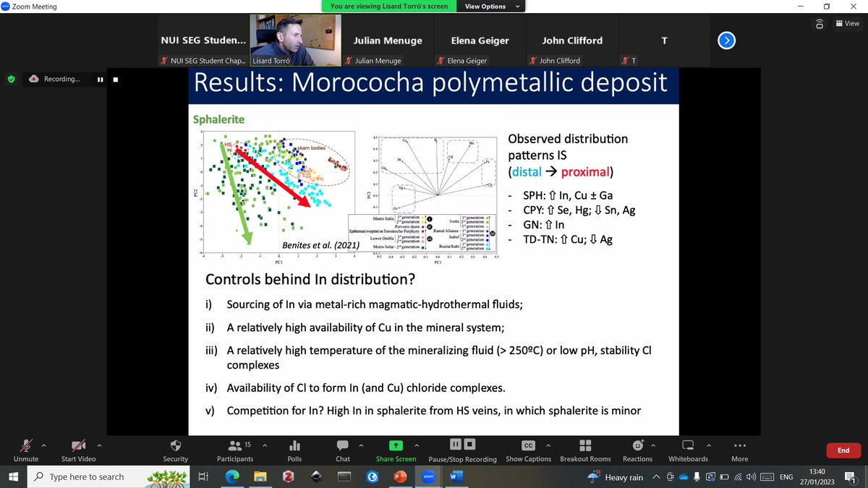Open the Heavy rain weather widget
The height and width of the screenshot is (488, 868).
[x=616, y=478]
